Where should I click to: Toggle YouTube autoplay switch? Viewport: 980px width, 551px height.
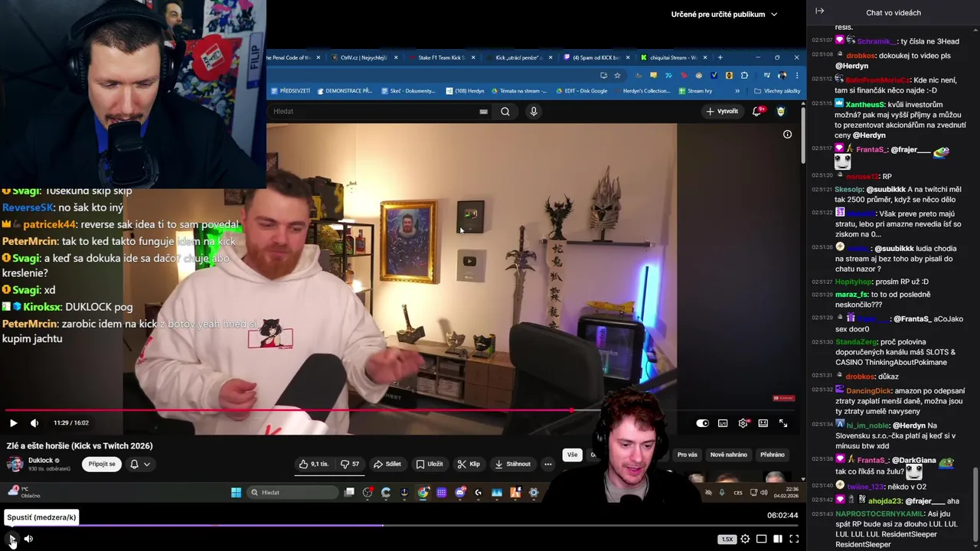(x=702, y=423)
